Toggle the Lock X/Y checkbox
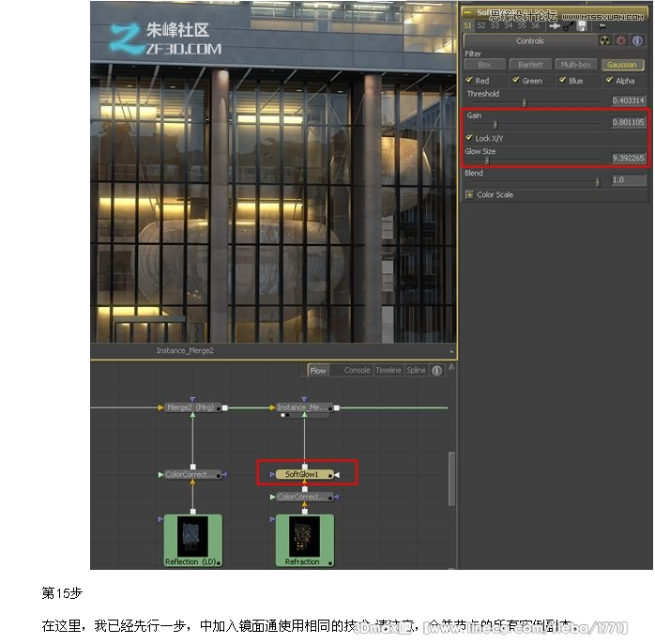The width and height of the screenshot is (655, 644). (469, 137)
